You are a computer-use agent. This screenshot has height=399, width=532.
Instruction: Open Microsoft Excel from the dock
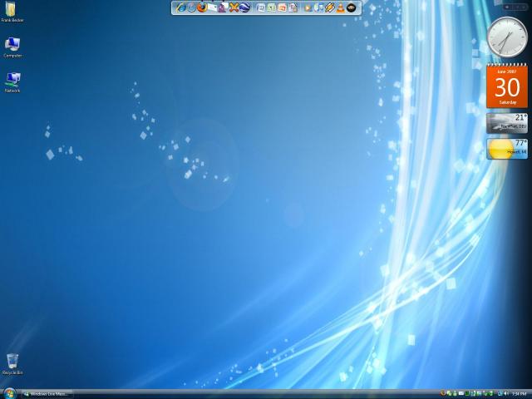coord(272,7)
